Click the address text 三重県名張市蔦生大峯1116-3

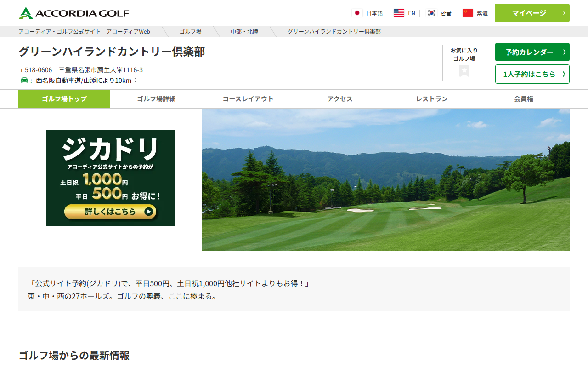tap(101, 70)
